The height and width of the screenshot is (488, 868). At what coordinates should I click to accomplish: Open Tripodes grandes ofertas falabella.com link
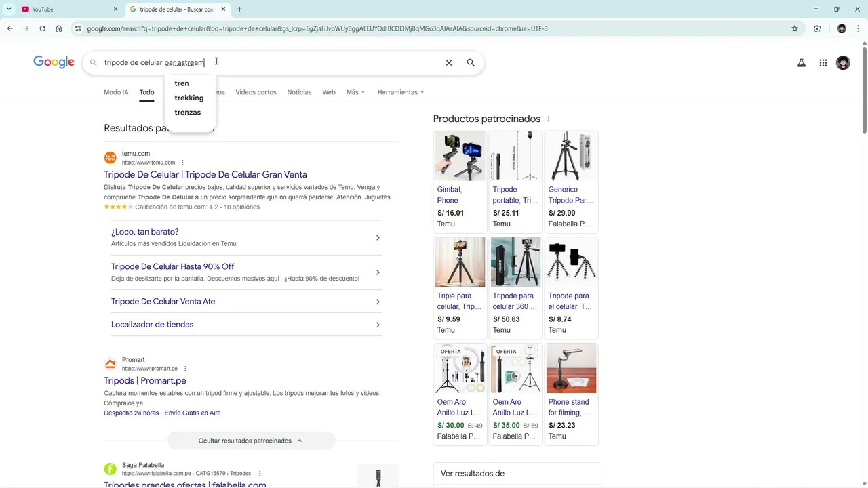(185, 484)
